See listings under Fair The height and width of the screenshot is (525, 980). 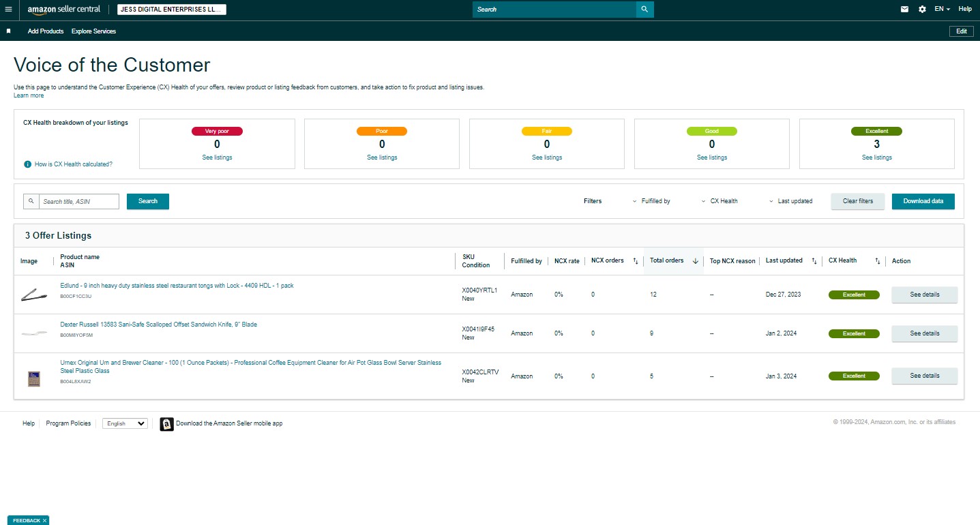click(547, 157)
